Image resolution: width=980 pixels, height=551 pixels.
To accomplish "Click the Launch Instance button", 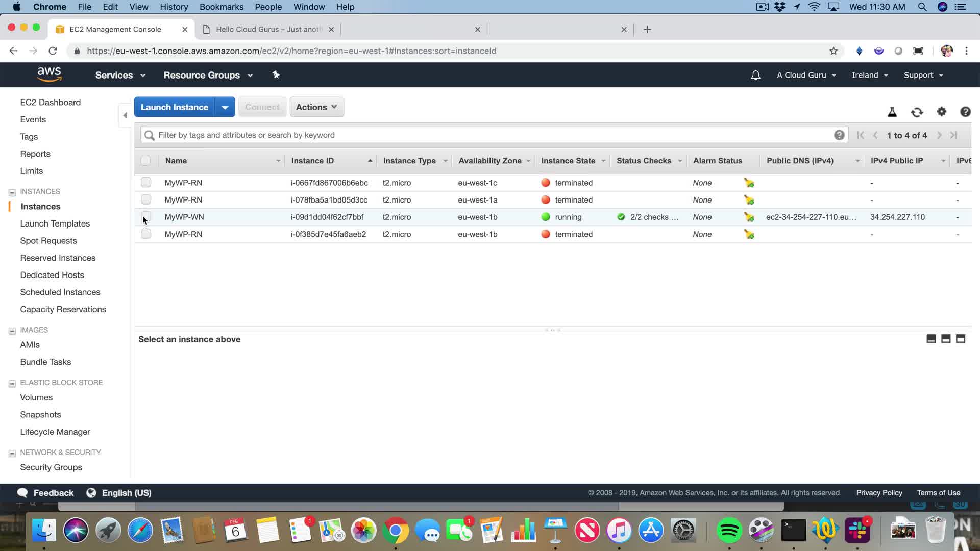I will click(x=175, y=107).
